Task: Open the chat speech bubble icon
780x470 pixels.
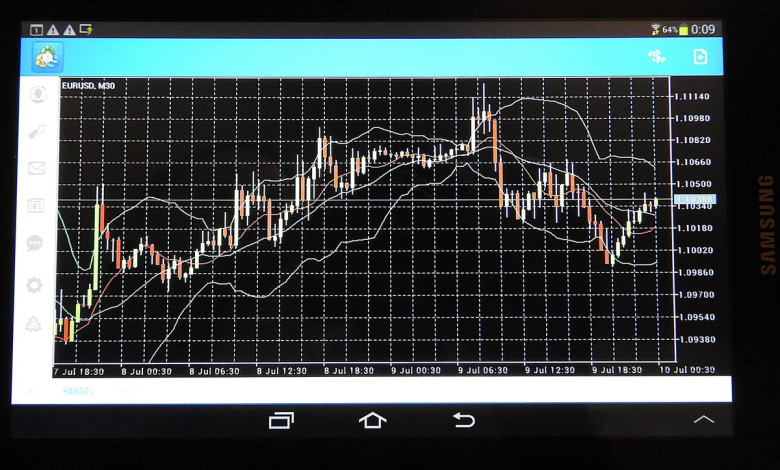Action: tap(36, 243)
